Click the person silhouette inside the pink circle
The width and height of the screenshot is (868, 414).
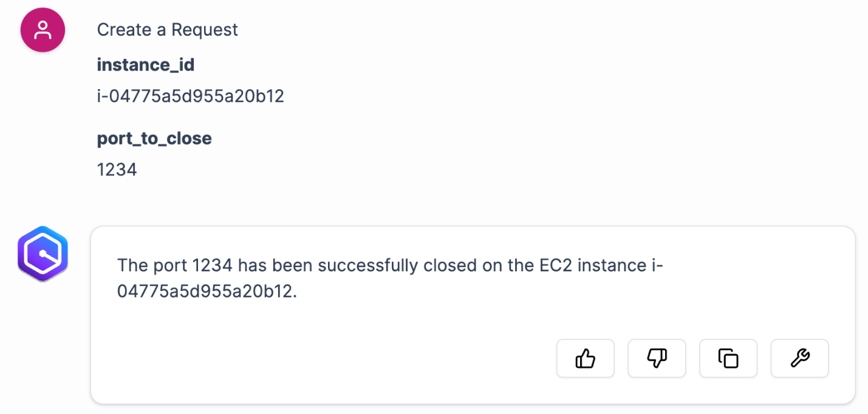pos(43,30)
